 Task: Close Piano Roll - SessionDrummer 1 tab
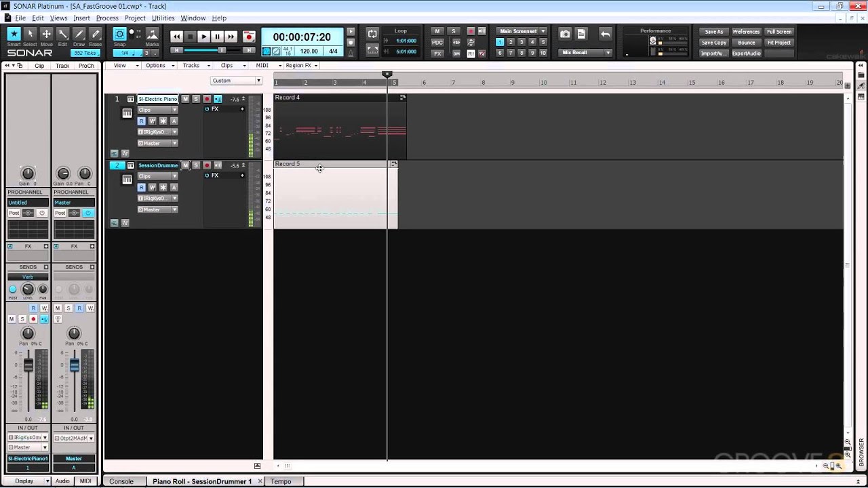click(259, 481)
